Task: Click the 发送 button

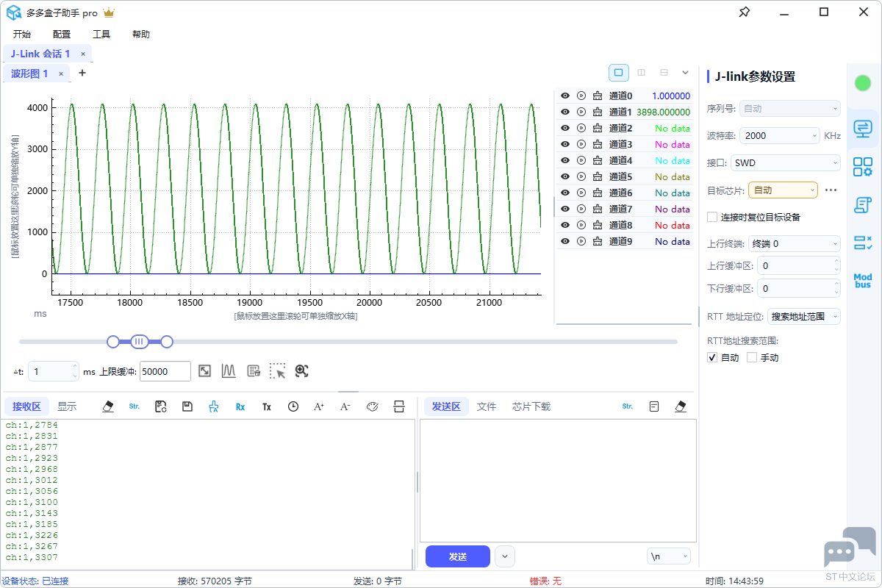Action: 458,556
